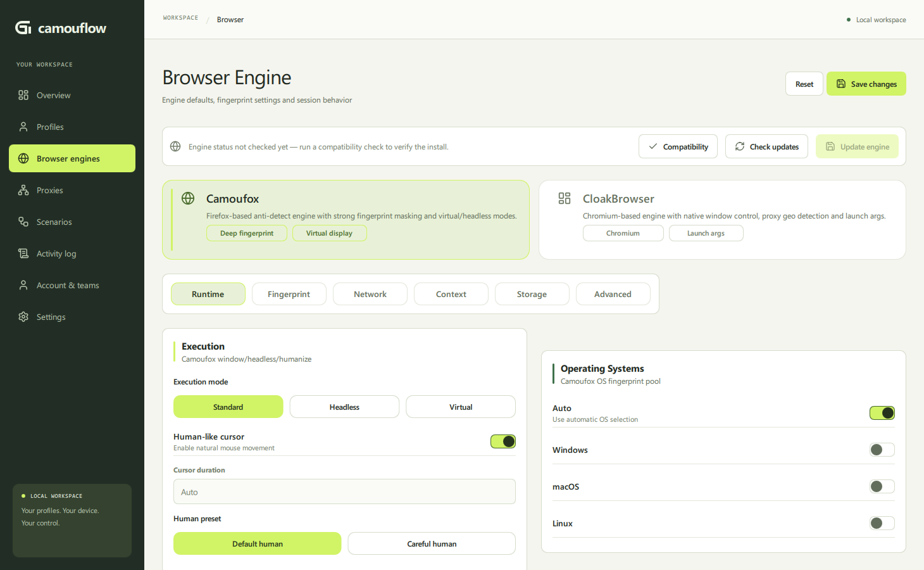Viewport: 924px width, 570px height.
Task: Disable the Auto OS selection toggle
Action: pyautogui.click(x=882, y=413)
